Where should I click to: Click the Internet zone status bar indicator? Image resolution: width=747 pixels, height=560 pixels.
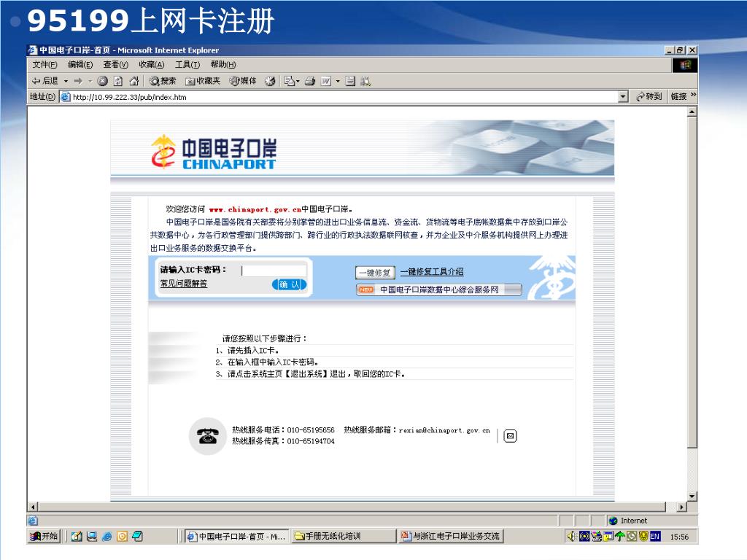click(x=628, y=521)
